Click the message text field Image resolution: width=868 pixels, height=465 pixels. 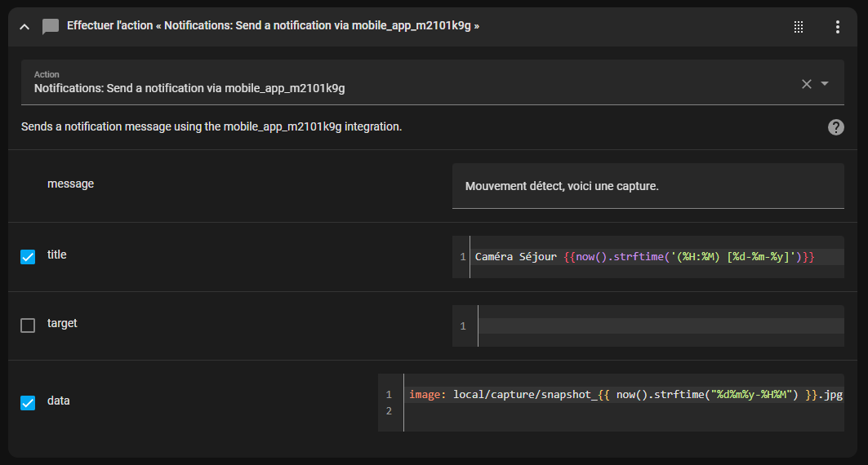pos(648,186)
